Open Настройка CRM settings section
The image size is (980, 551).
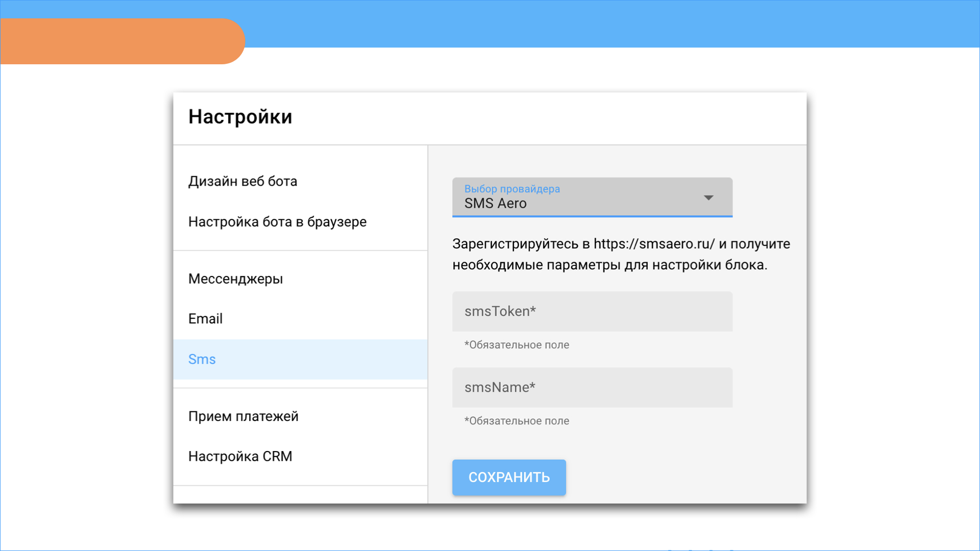click(x=240, y=457)
